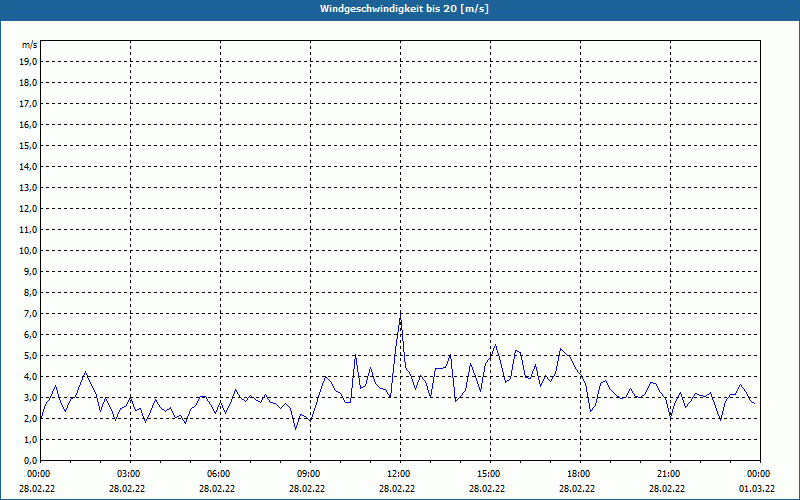Click the 10,0 y-axis value label

coord(28,250)
